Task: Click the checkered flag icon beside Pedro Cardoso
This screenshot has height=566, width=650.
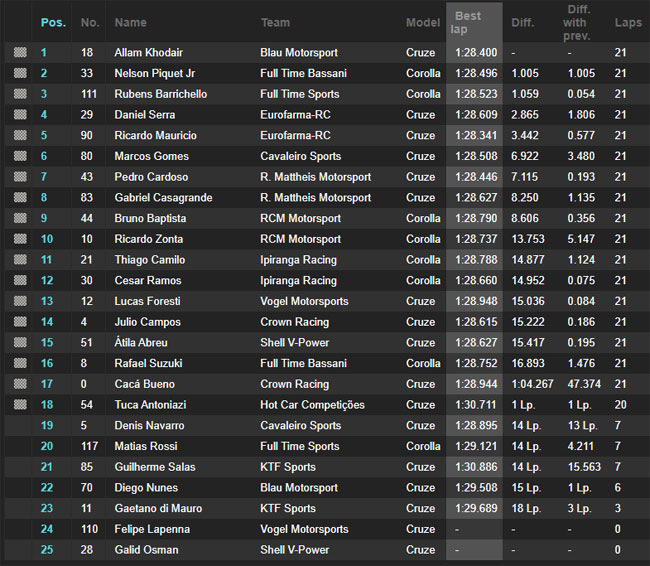Action: 20,177
